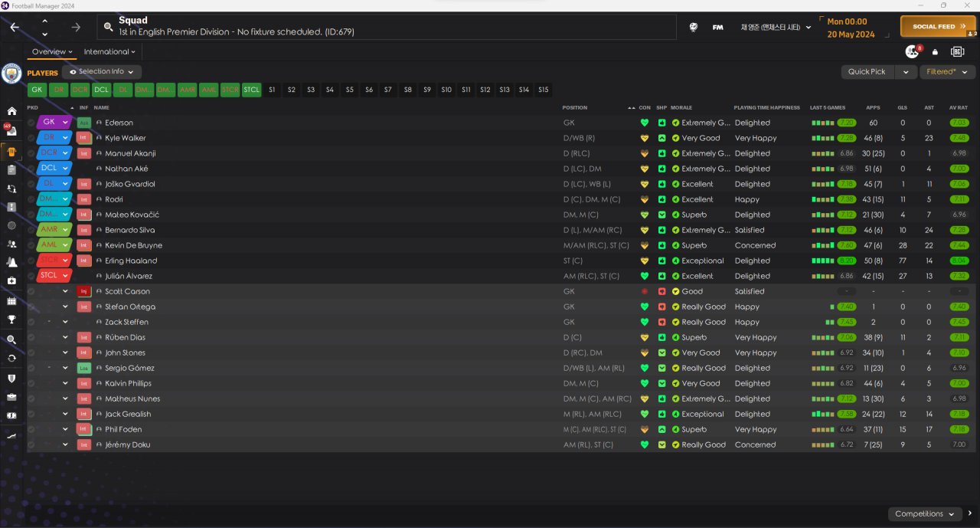Open Kevin De Bruyne's player profile
980x528 pixels.
133,245
